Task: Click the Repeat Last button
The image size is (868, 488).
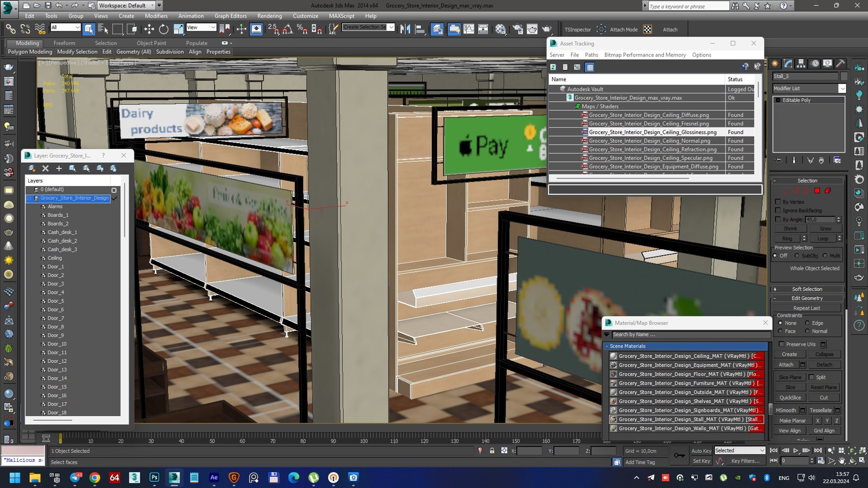Action: point(807,308)
